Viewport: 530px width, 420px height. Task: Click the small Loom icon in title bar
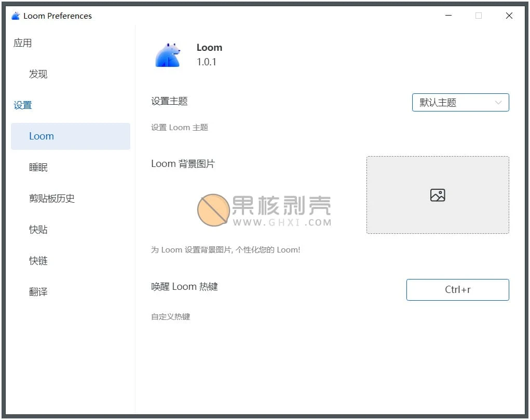click(16, 16)
